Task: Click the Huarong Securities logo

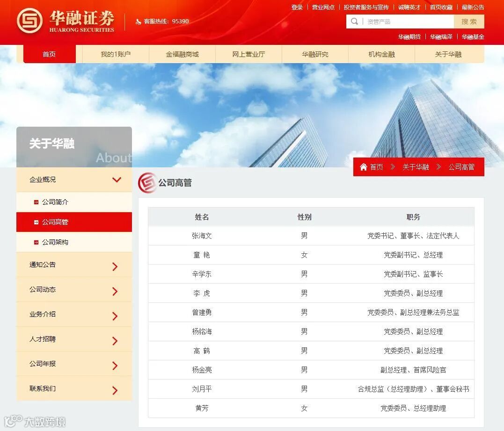Action: 66,21
